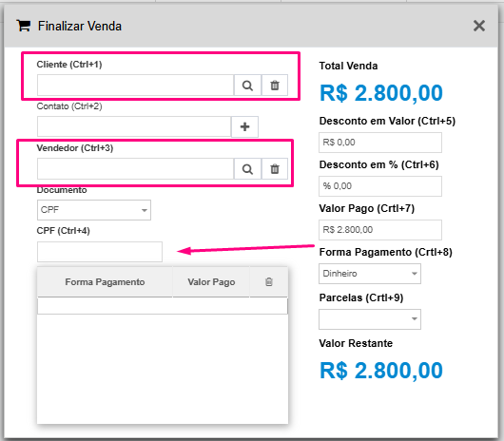Clear the Vendedor field with trash icon
Image resolution: width=504 pixels, height=441 pixels.
[x=275, y=169]
